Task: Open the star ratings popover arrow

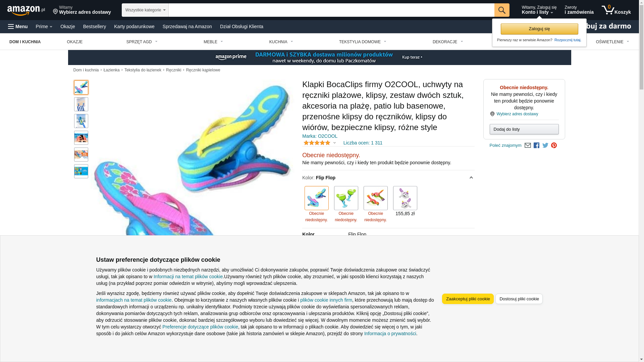Action: point(334,143)
